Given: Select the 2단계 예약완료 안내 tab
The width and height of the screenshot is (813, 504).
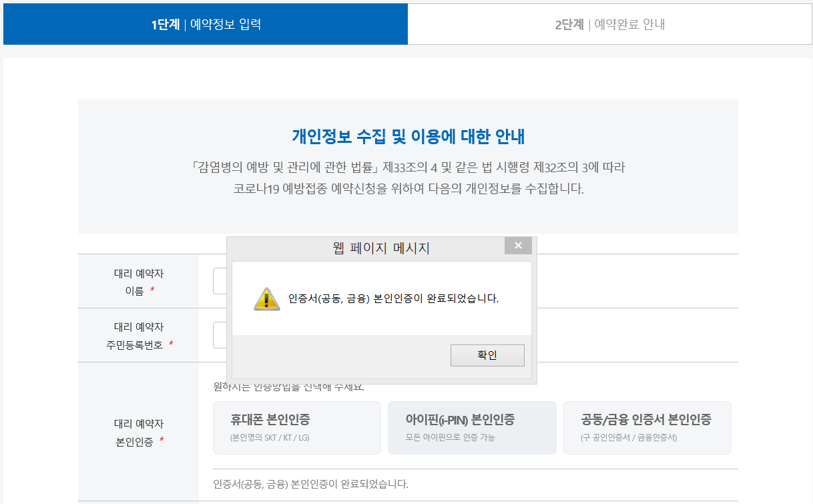Looking at the screenshot, I should click(610, 25).
